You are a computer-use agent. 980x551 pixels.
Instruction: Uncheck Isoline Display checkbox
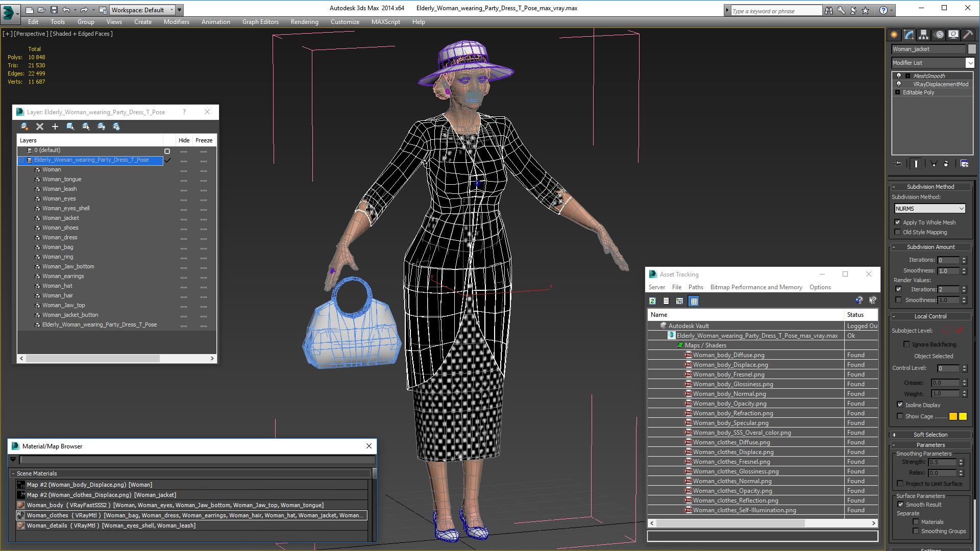(900, 405)
